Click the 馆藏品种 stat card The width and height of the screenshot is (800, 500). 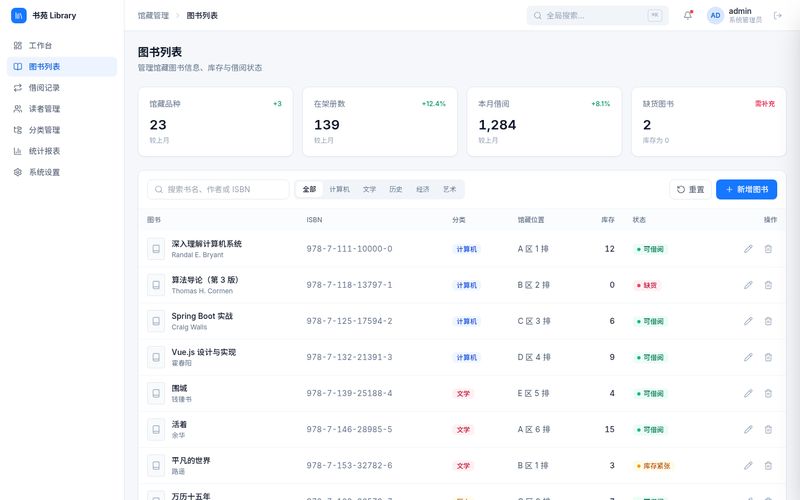(215, 121)
